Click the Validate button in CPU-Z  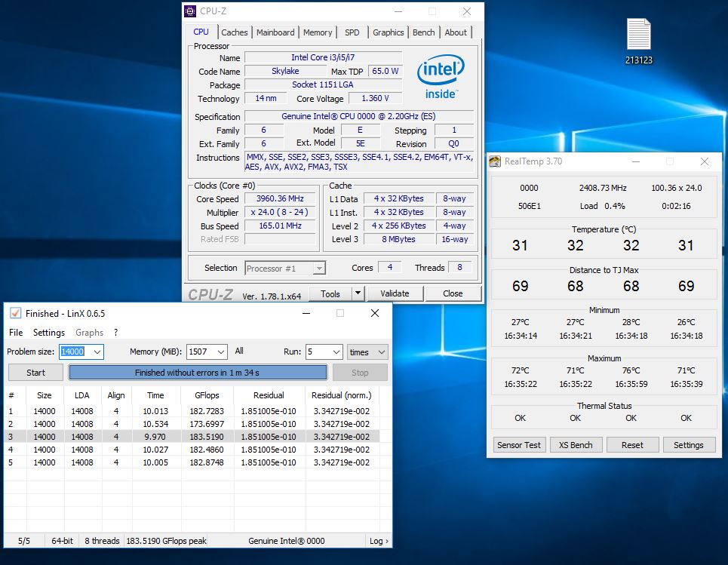point(395,294)
